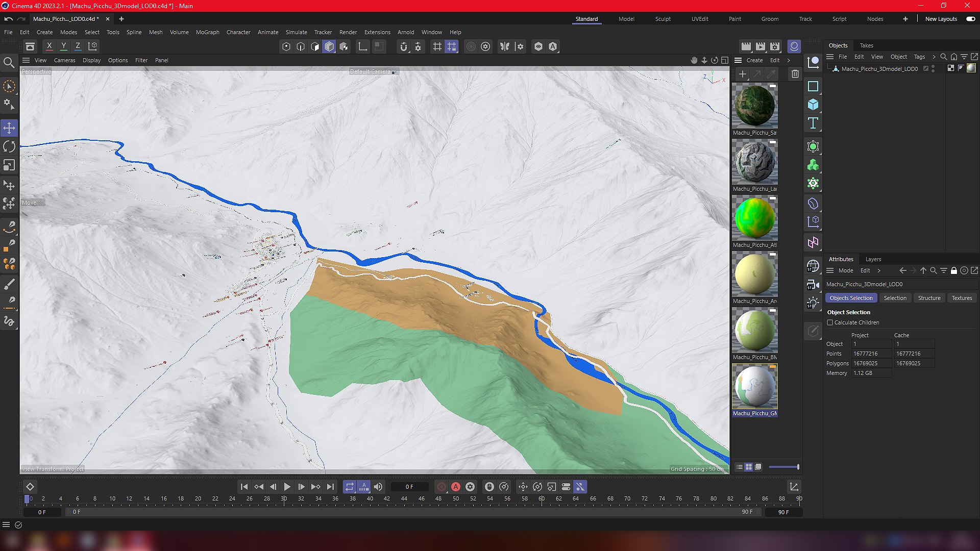The height and width of the screenshot is (551, 980).
Task: Add Cube primitive from object palette
Action: coord(813,105)
